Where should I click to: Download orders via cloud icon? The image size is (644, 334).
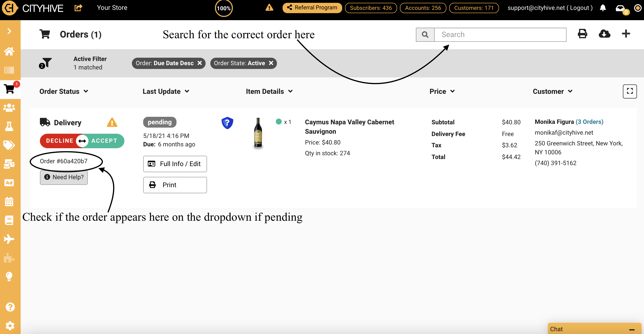coord(605,34)
